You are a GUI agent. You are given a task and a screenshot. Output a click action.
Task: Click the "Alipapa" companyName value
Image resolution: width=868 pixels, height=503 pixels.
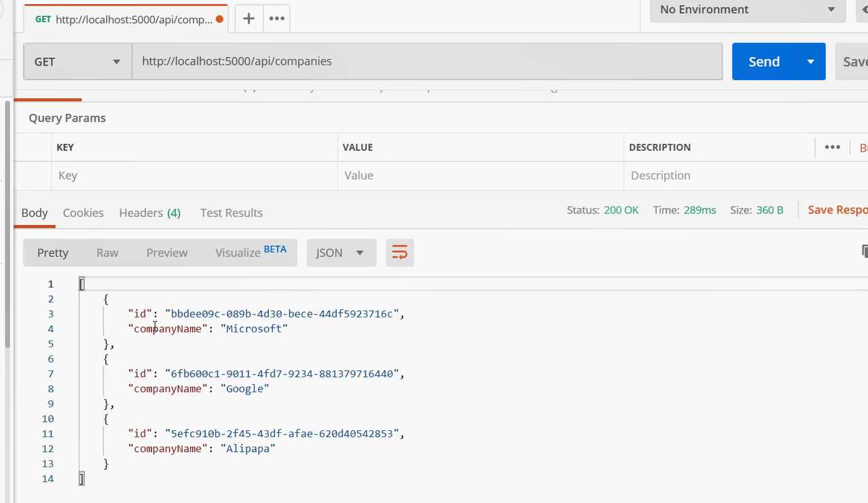pyautogui.click(x=248, y=449)
